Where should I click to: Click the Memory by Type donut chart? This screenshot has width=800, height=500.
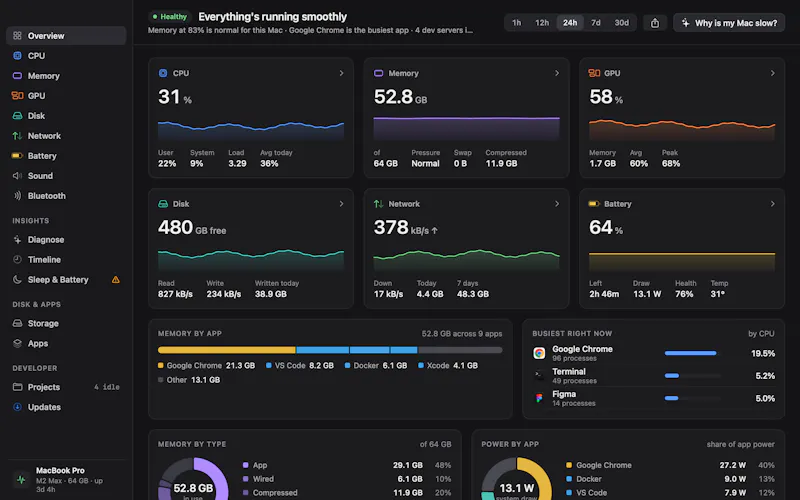pos(193,480)
